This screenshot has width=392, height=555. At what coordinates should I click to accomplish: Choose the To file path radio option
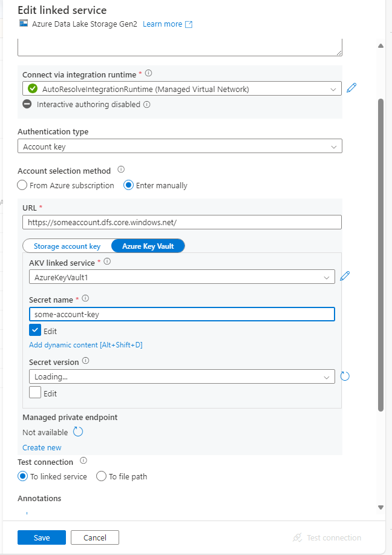101,476
